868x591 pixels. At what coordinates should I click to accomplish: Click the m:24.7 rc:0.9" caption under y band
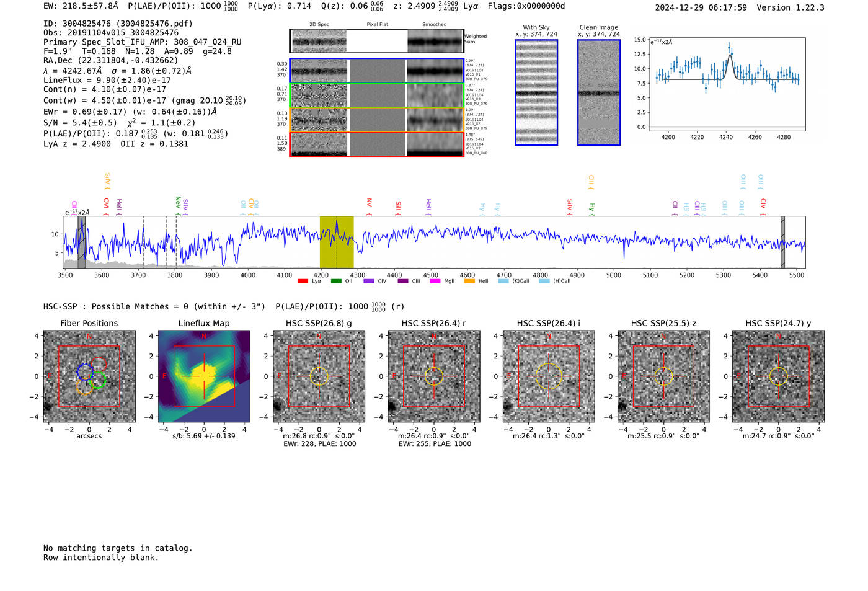pyautogui.click(x=779, y=436)
